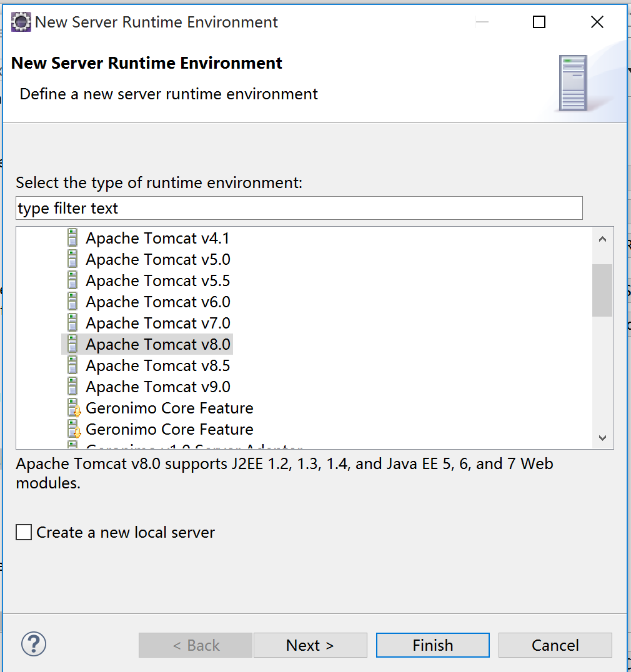Click the Next > button
631x672 pixels.
coord(311,645)
